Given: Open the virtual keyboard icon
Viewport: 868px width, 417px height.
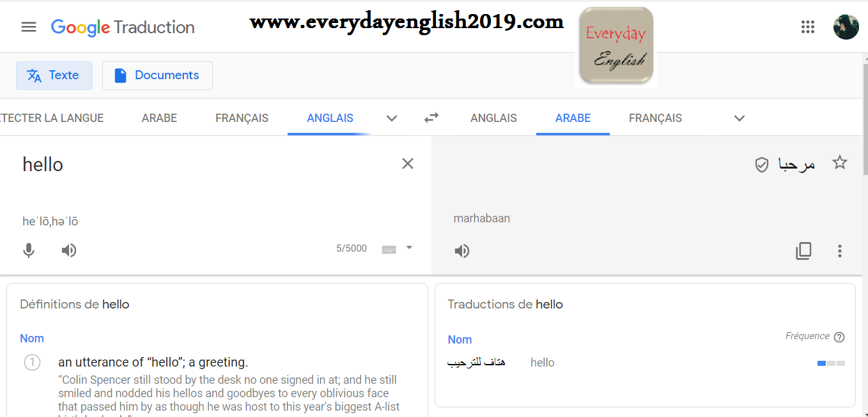Looking at the screenshot, I should point(389,249).
